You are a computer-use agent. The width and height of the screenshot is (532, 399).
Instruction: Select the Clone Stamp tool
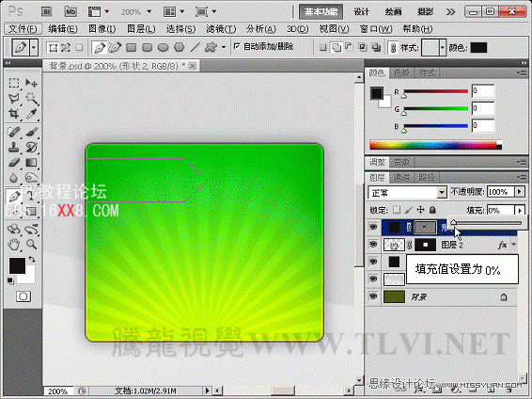coord(14,147)
